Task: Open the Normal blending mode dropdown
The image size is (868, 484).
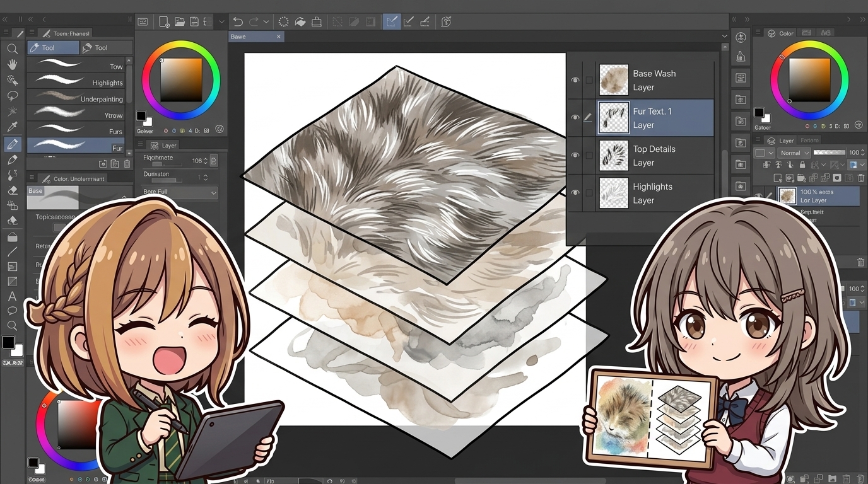Action: [x=794, y=153]
